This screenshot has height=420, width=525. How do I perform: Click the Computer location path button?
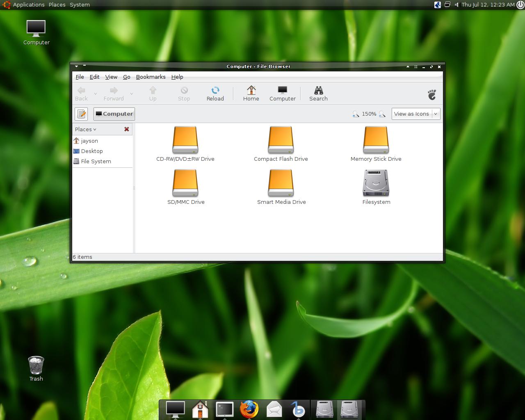click(x=114, y=114)
